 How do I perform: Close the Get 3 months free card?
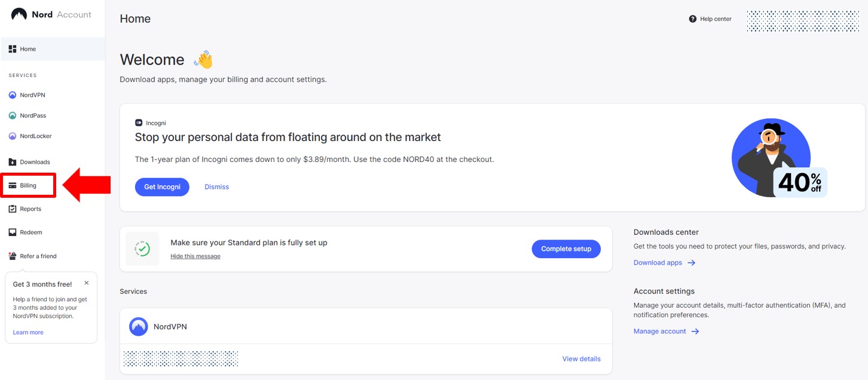click(x=85, y=282)
